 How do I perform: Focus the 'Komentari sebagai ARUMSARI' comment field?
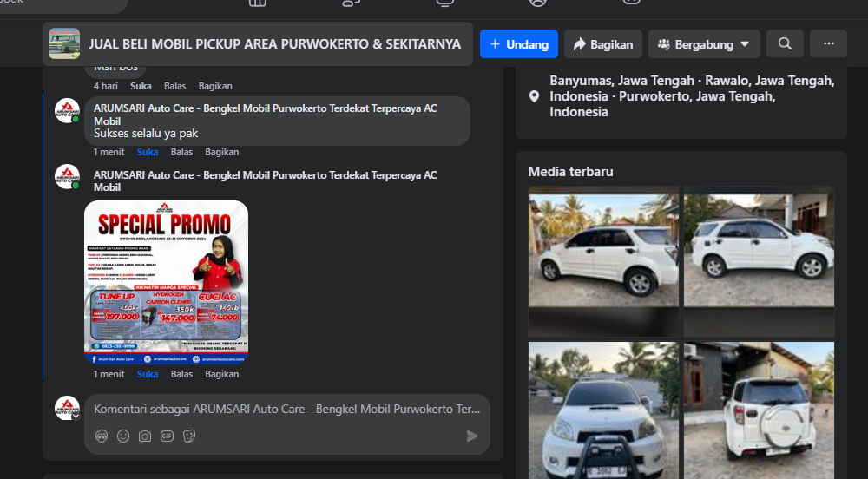click(286, 409)
